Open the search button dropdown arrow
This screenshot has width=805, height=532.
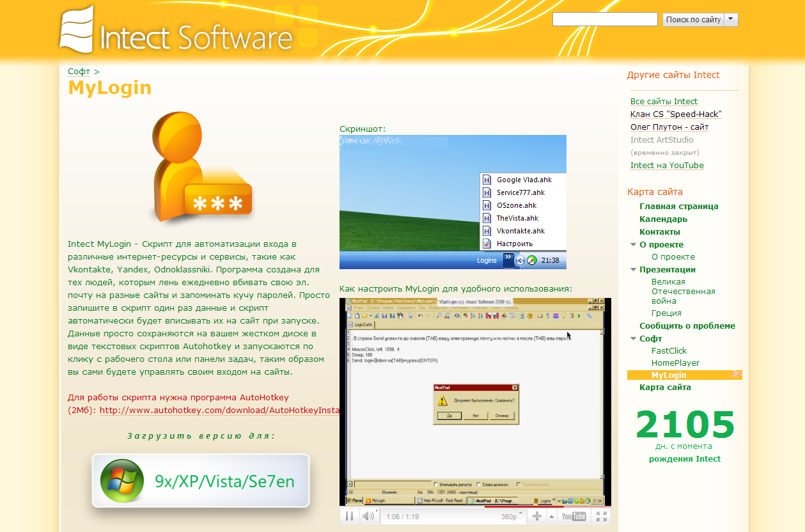tap(731, 20)
